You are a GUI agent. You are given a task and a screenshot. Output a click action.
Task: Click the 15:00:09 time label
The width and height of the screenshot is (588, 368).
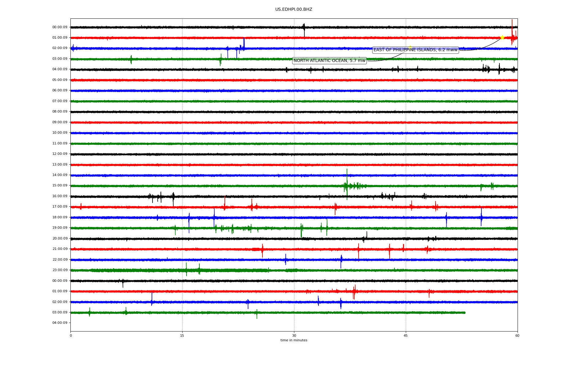tap(60, 186)
